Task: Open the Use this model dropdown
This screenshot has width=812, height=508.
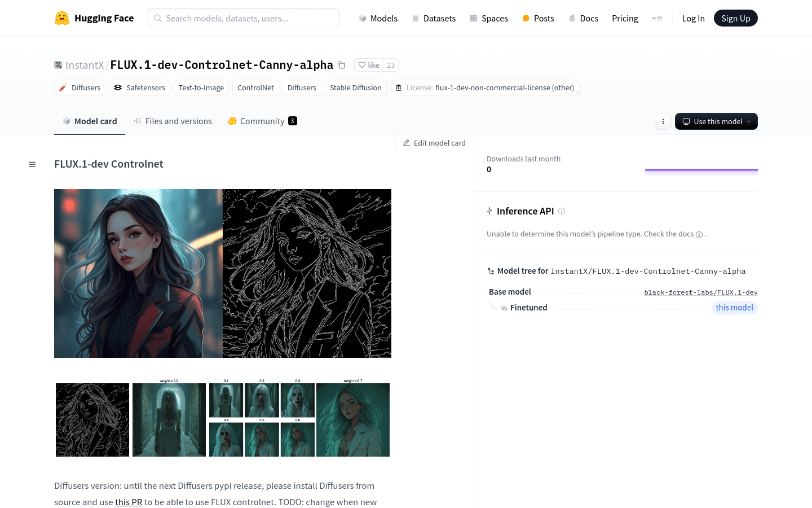Action: pos(716,121)
